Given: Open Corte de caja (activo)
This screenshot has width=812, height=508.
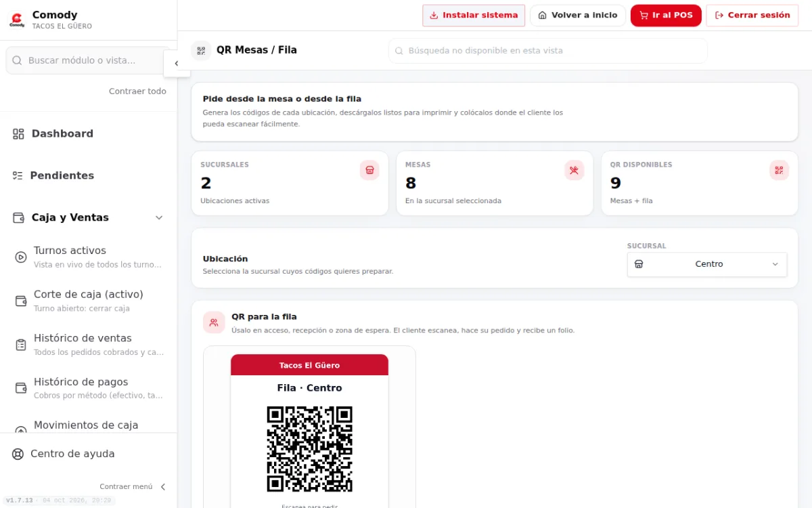Looking at the screenshot, I should click(x=89, y=301).
